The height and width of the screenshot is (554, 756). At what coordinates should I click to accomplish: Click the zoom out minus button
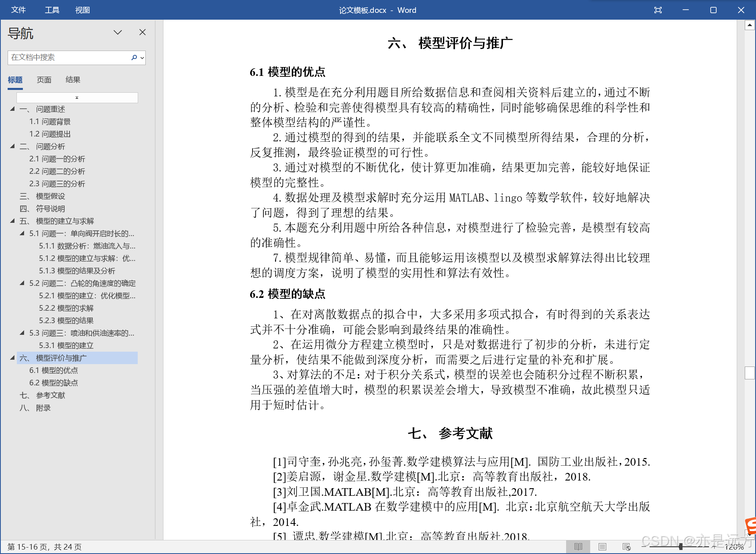click(x=645, y=547)
